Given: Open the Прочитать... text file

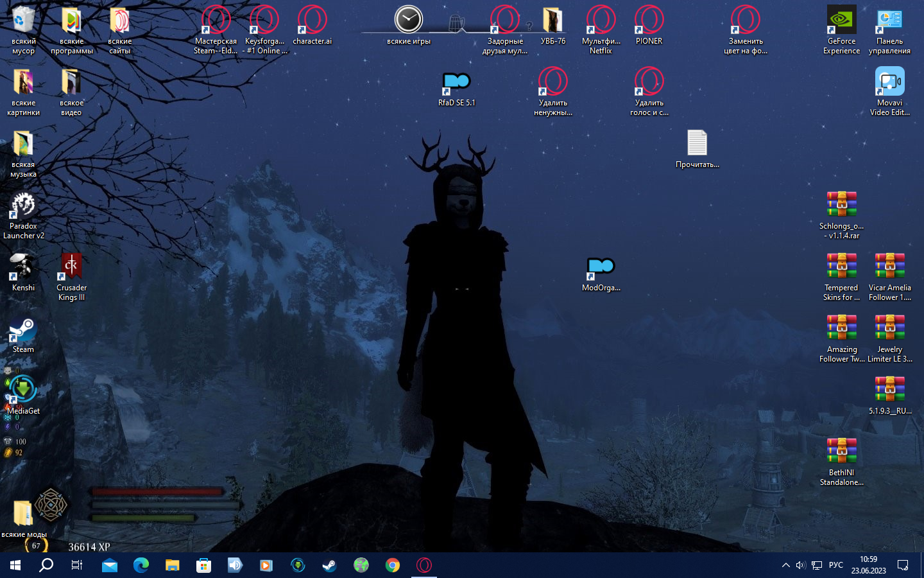Looking at the screenshot, I should tap(697, 149).
